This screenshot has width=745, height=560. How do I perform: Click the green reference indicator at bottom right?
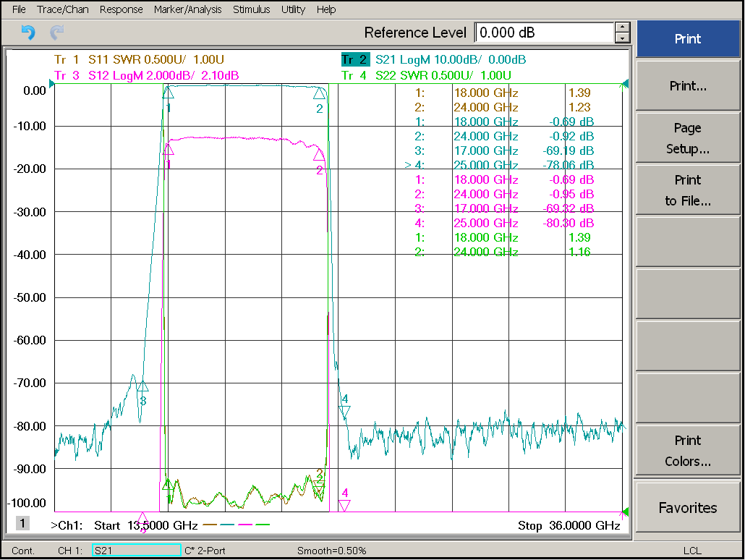[625, 512]
